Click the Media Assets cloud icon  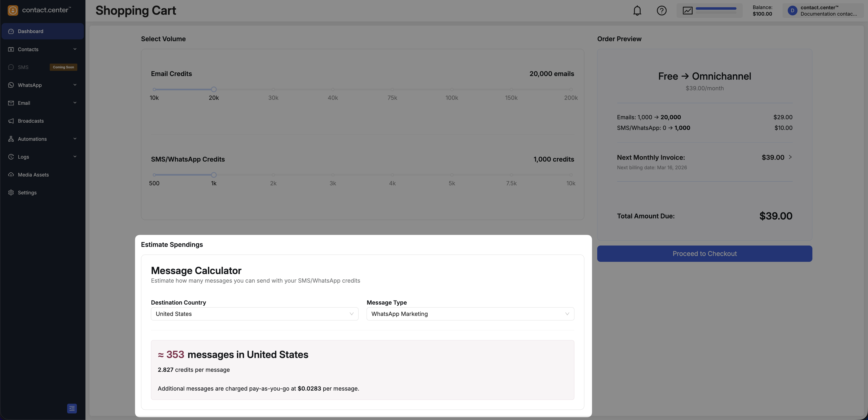(11, 175)
